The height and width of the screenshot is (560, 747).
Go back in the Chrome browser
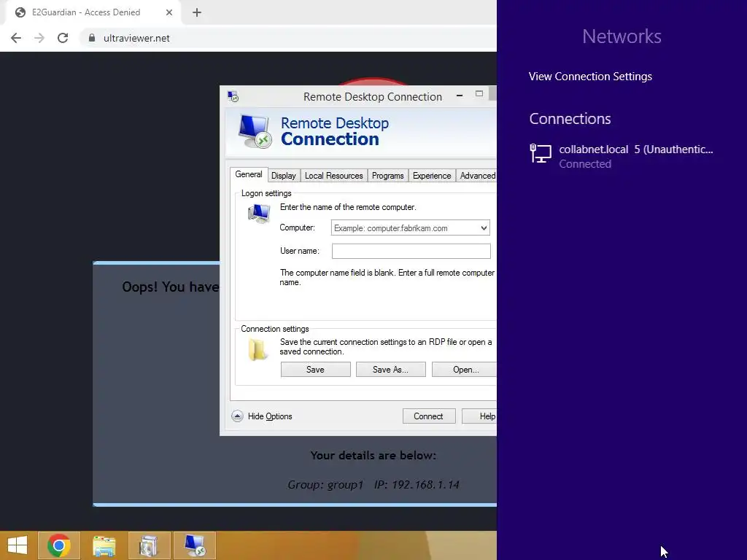pyautogui.click(x=16, y=38)
